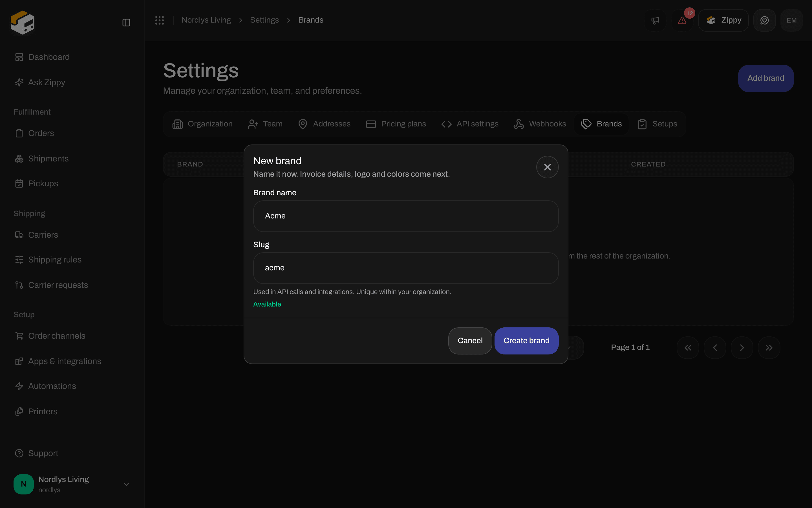The height and width of the screenshot is (508, 812).
Task: Go to the previous page arrow
Action: coord(715,348)
